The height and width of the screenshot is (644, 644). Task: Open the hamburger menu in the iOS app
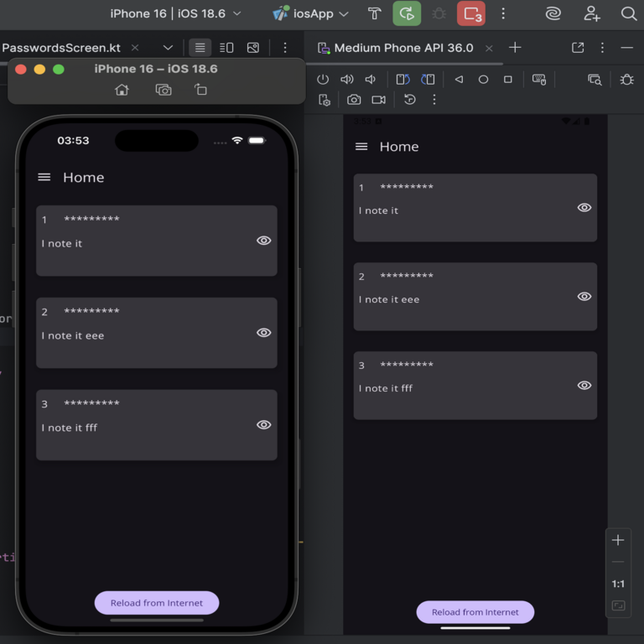[x=44, y=177]
